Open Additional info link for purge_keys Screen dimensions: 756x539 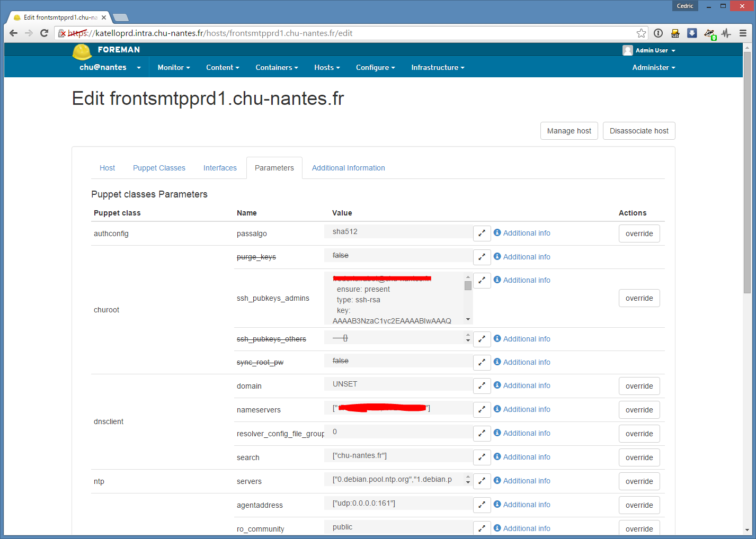click(x=526, y=257)
